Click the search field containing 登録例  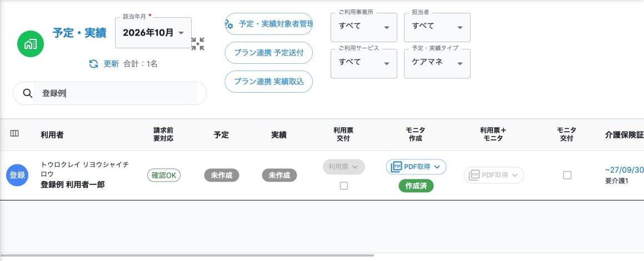[109, 93]
